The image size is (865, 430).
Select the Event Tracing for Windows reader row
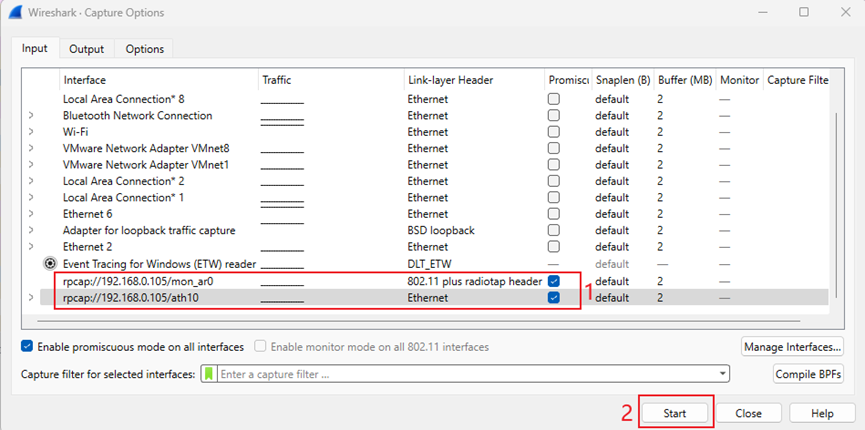coord(425,264)
